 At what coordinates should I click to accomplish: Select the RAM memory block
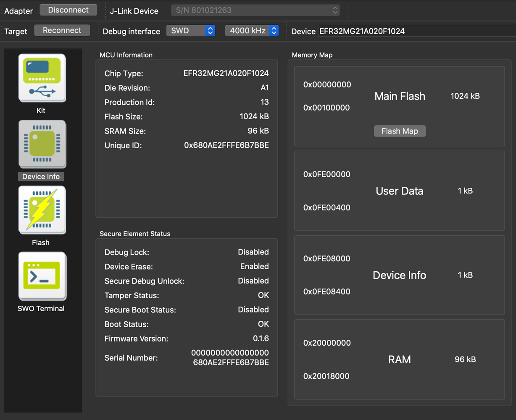pos(399,359)
